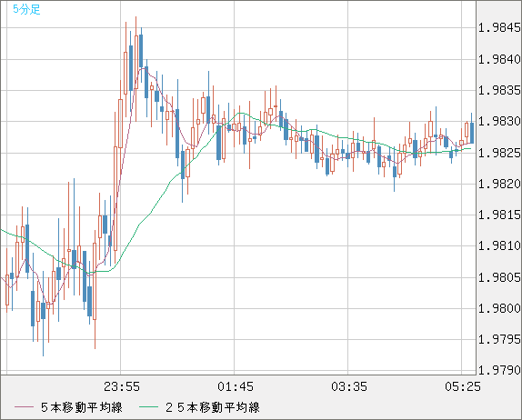
Task: Click the 23:55 time axis label
Action: 122,386
